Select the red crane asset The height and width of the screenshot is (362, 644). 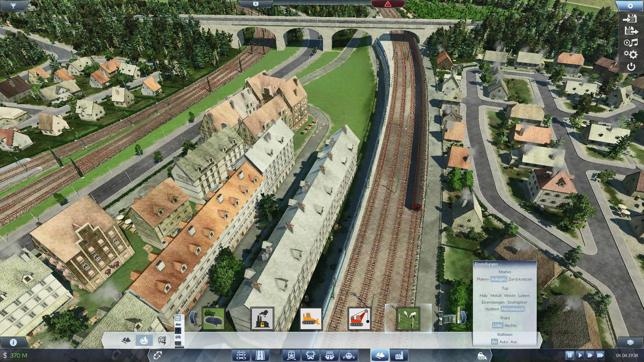pos(360,318)
